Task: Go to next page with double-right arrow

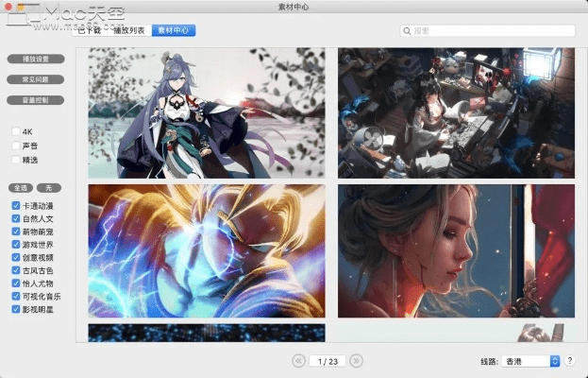Action: pos(356,361)
